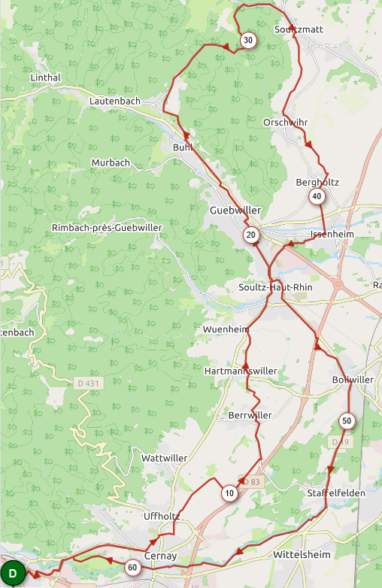
Task: Click the Murbach village label
Action: (x=111, y=162)
